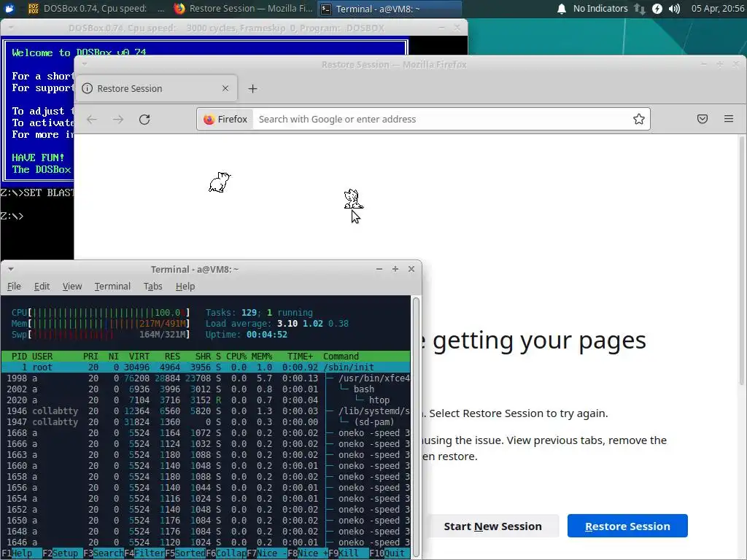Click F9 Kill in htop footer
Viewport: 747px width, 560px height.
(349, 553)
